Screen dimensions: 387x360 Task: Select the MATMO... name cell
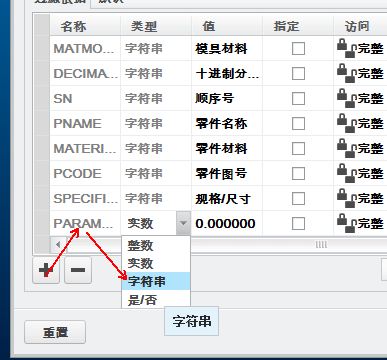point(85,49)
